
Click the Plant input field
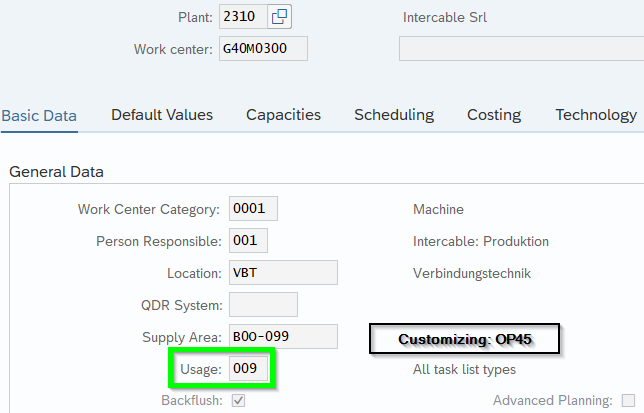point(243,17)
